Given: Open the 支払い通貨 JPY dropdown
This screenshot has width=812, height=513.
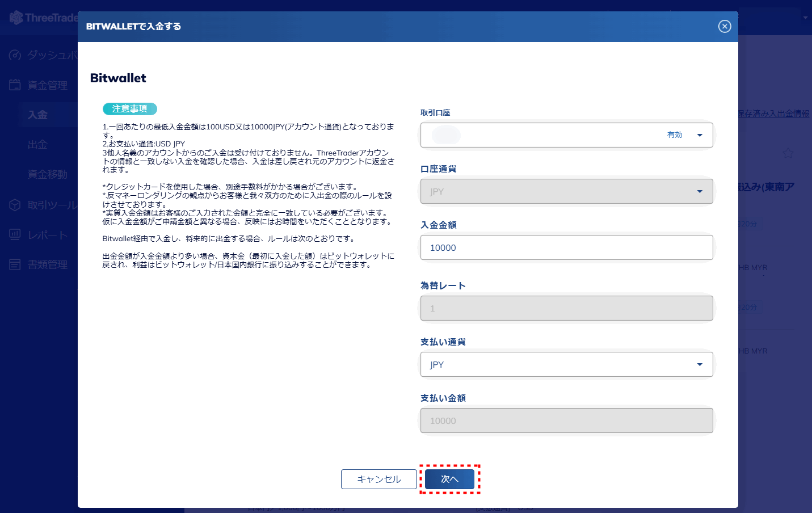Looking at the screenshot, I should [566, 364].
